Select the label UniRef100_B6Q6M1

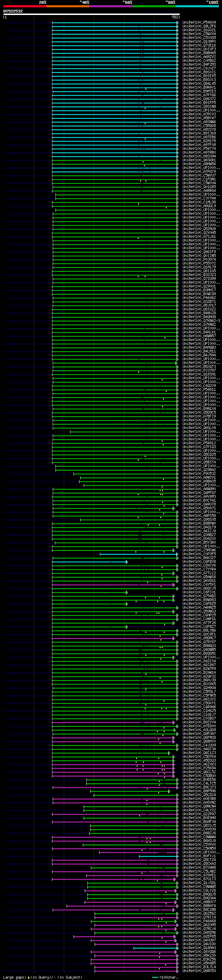tap(199, 653)
